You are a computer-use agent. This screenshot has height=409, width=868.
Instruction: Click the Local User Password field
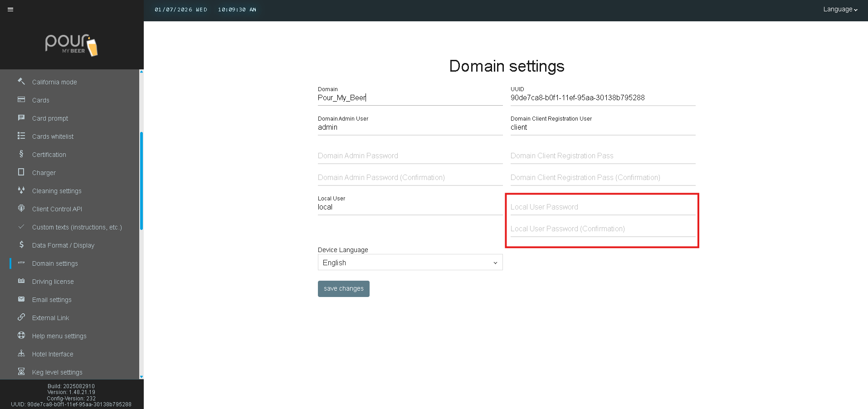pos(602,207)
